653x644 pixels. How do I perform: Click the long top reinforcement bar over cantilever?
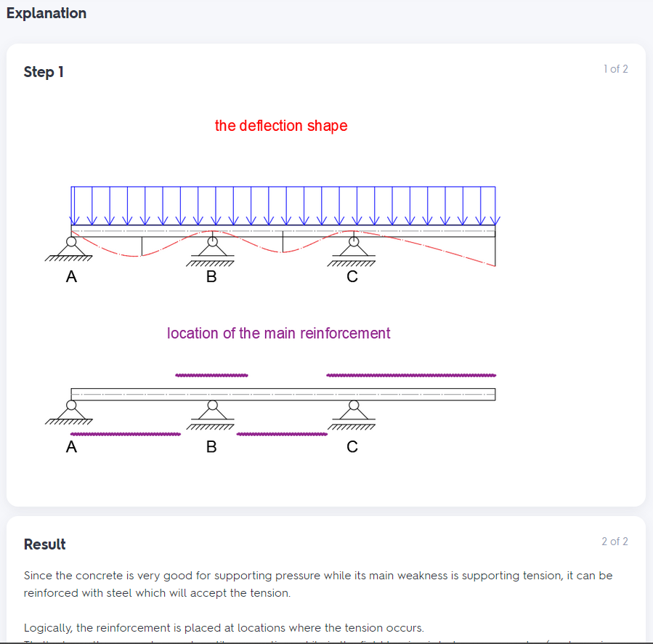pos(411,375)
